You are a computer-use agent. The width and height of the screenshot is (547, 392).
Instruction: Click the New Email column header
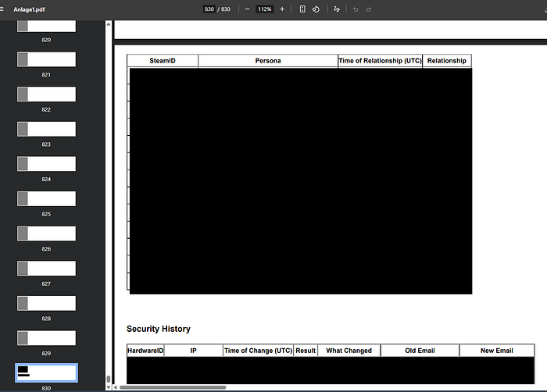click(x=497, y=351)
